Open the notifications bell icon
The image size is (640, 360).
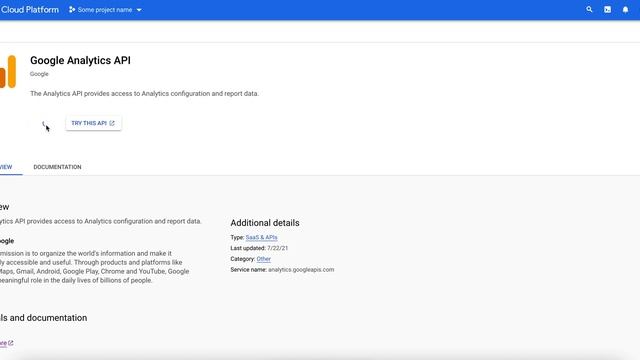625,9
